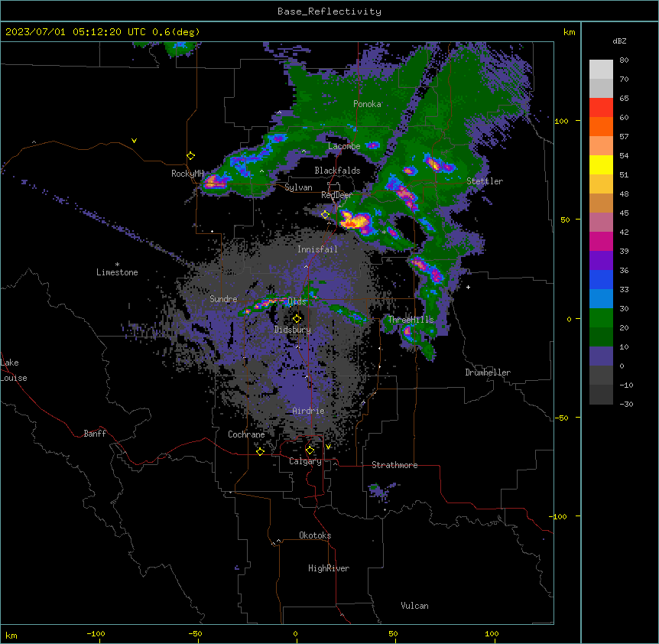Click the Vulcan city label
The width and height of the screenshot is (659, 644).
pos(414,606)
